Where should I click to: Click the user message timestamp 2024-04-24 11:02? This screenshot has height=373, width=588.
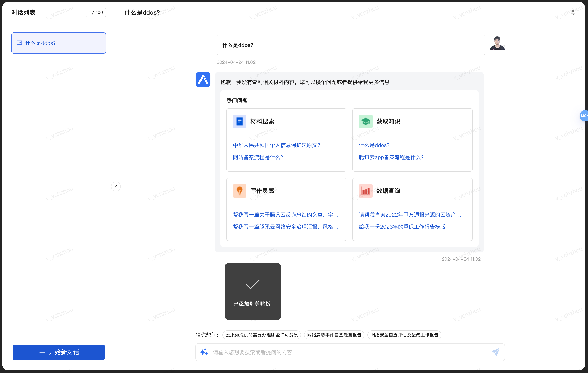(236, 62)
